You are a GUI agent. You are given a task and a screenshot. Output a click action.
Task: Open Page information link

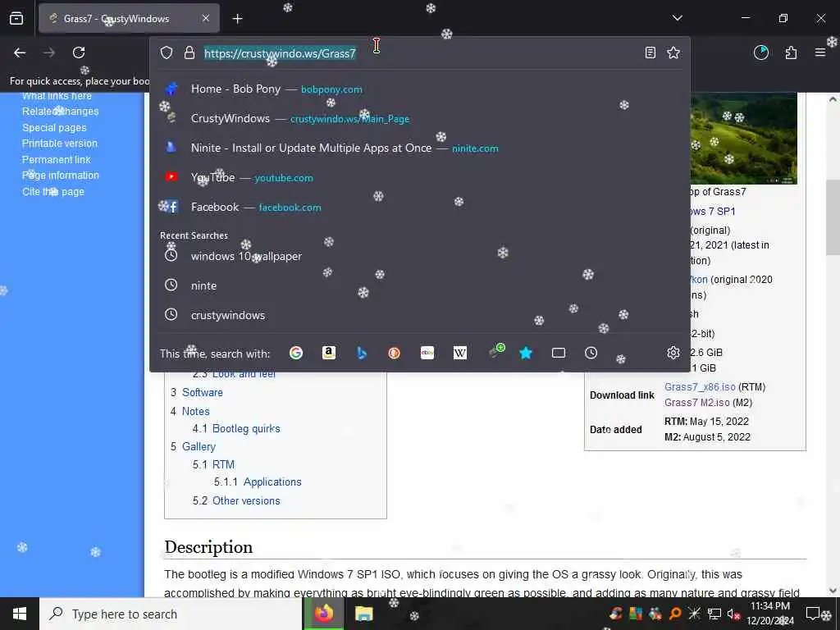[61, 176]
